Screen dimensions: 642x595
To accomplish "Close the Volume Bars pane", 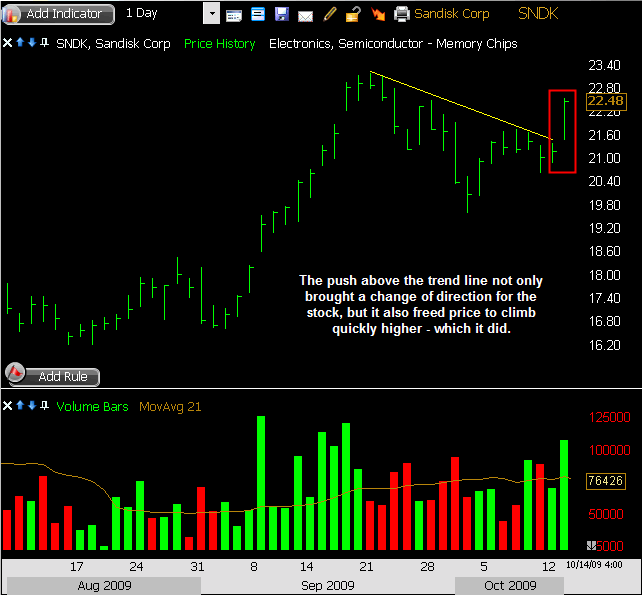I will coord(7,406).
